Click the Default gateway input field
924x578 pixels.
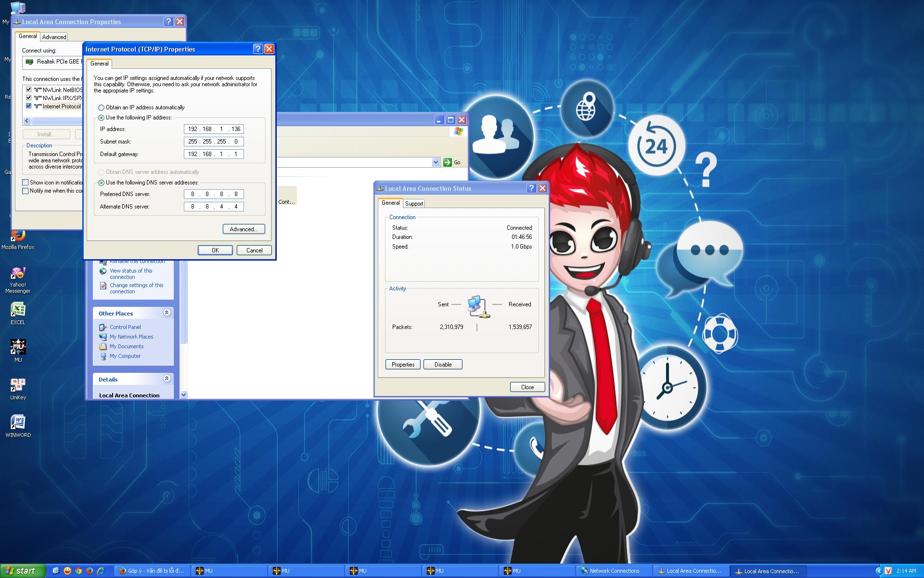coord(214,154)
